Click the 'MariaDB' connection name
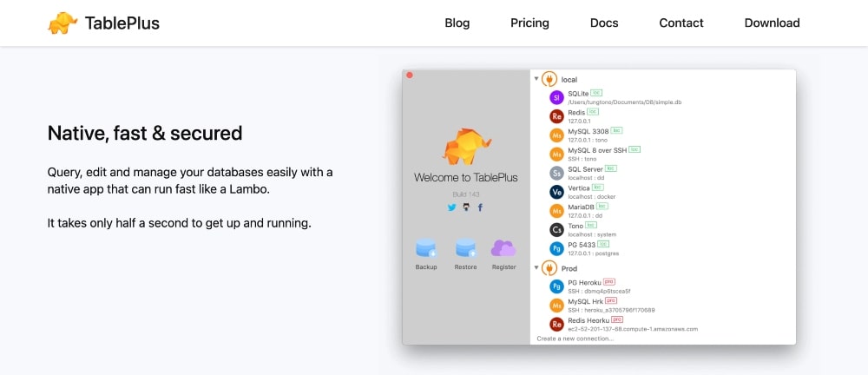868x375 pixels. click(x=582, y=207)
